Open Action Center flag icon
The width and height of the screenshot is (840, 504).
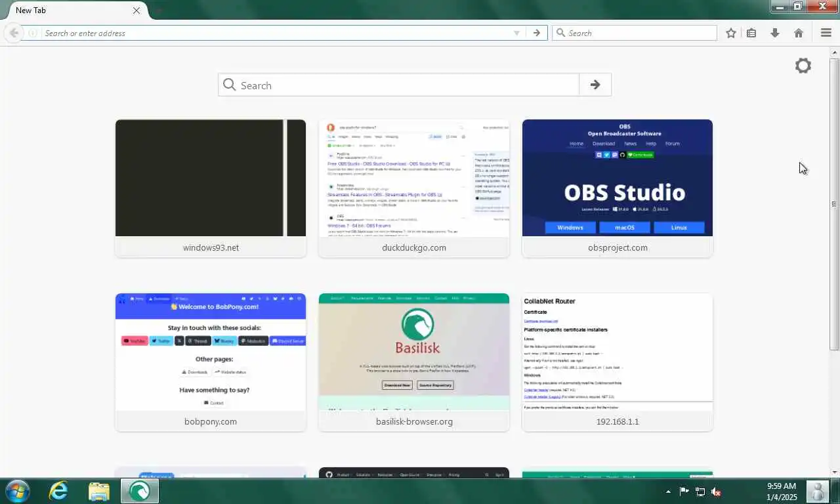point(684,492)
